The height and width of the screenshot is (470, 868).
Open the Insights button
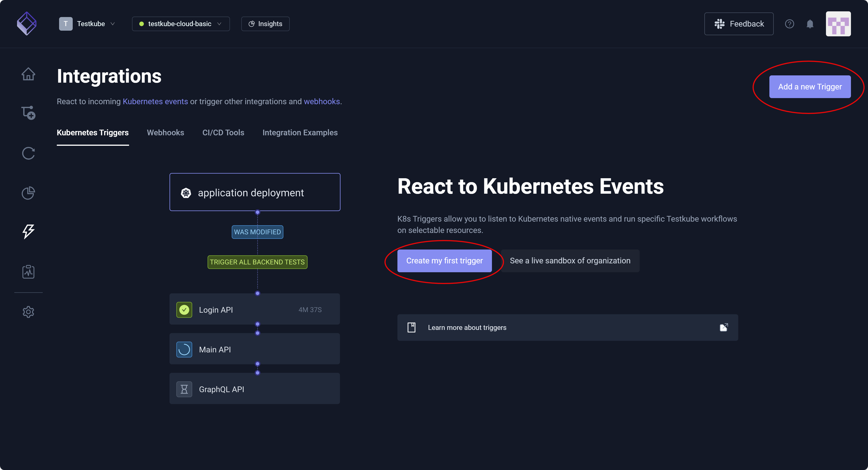tap(265, 24)
